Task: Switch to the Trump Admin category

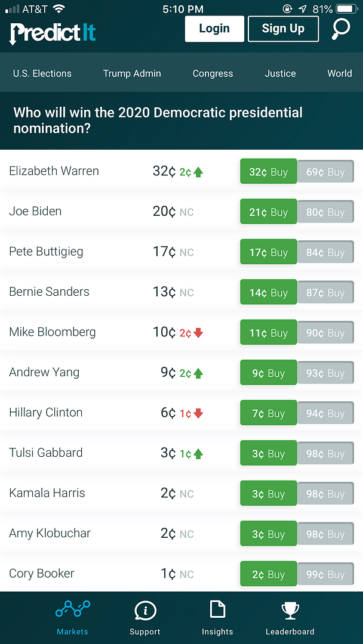Action: tap(132, 73)
